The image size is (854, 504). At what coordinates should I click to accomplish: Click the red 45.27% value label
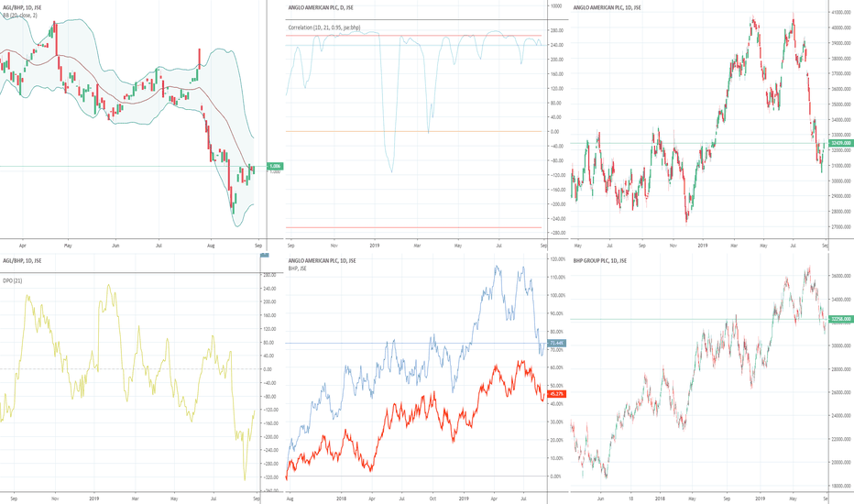(x=556, y=393)
